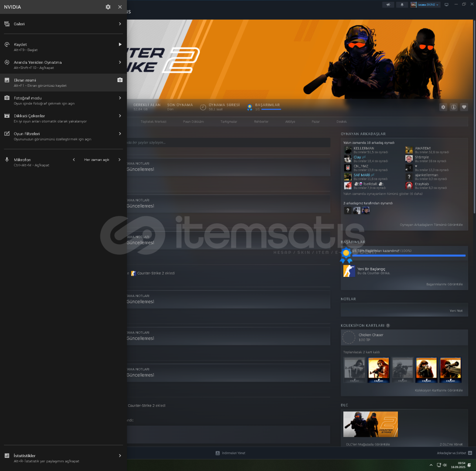Open 'Başarımlarımı Görüntüle' link

pyautogui.click(x=445, y=284)
